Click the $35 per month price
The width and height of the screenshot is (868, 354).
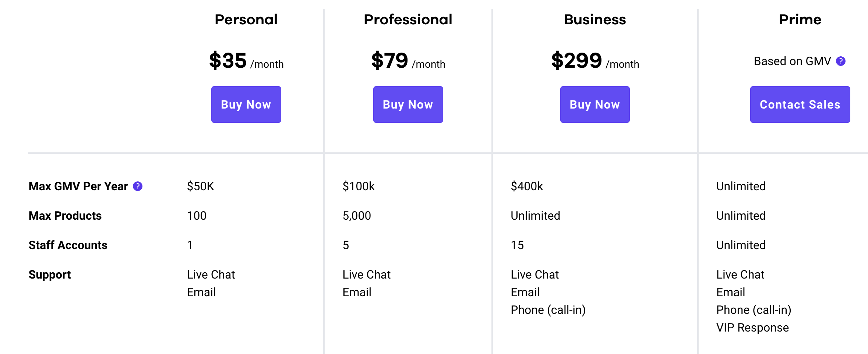[246, 61]
